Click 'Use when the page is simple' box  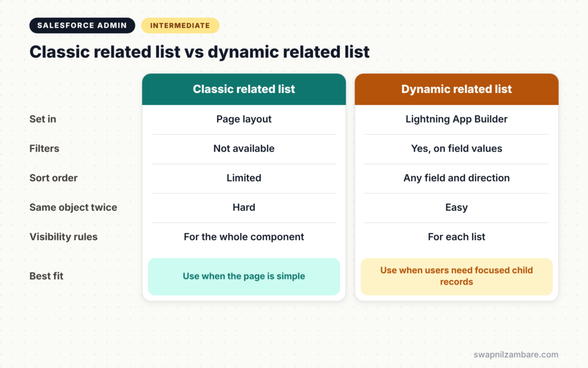click(x=243, y=277)
